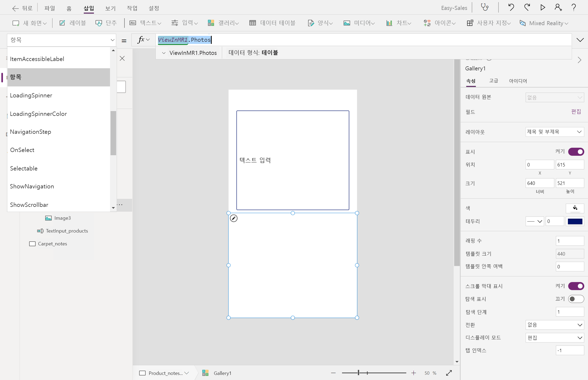
Task: Click the gallery edit pencil icon
Action: click(x=234, y=218)
